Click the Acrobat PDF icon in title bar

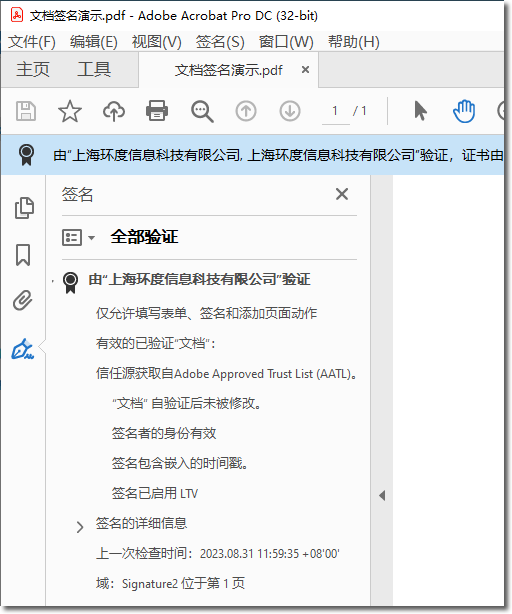coord(17,15)
